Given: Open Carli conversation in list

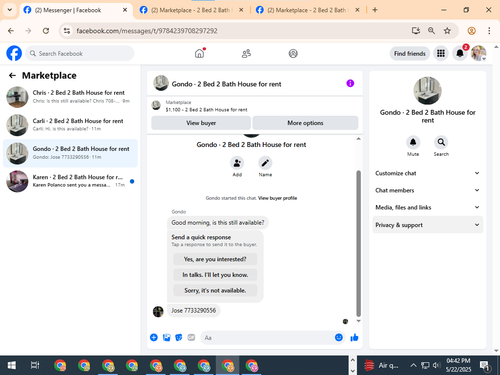Looking at the screenshot, I should (x=70, y=125).
